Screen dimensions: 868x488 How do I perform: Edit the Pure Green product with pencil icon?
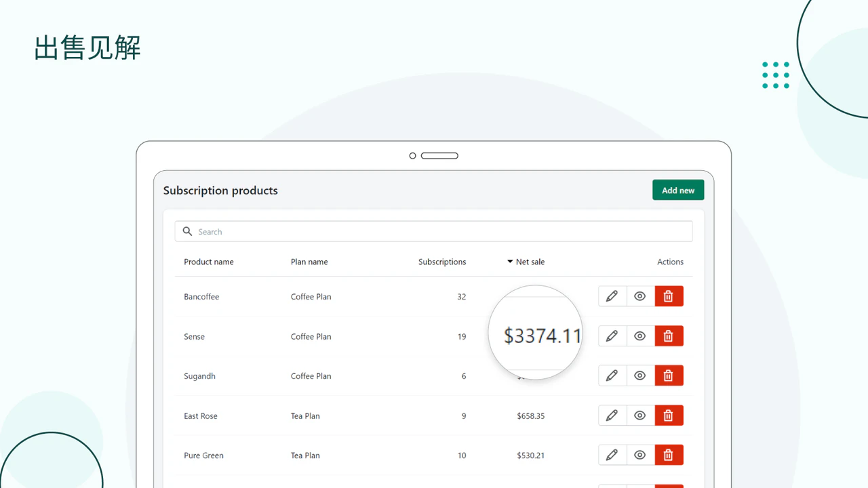tap(612, 455)
